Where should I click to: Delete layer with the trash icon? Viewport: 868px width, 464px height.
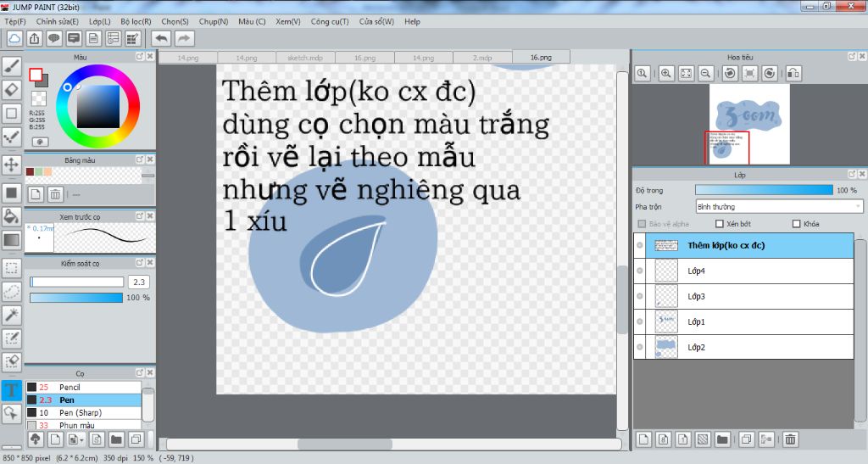pyautogui.click(x=791, y=439)
